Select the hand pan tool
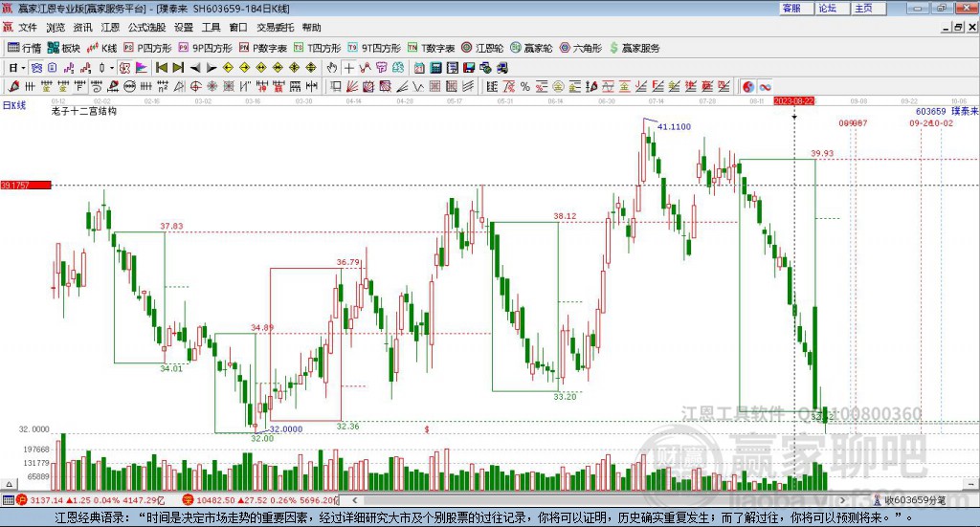This screenshot has width=980, height=527. pyautogui.click(x=331, y=68)
